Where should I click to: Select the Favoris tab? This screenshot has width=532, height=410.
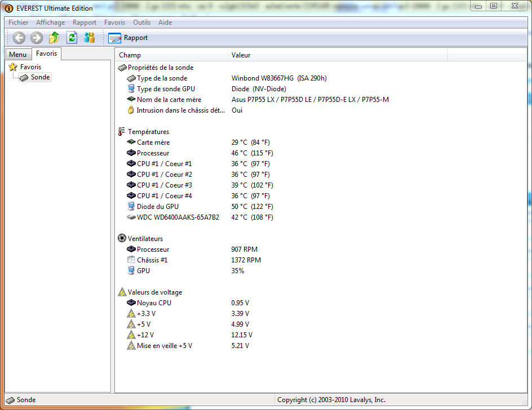point(46,54)
